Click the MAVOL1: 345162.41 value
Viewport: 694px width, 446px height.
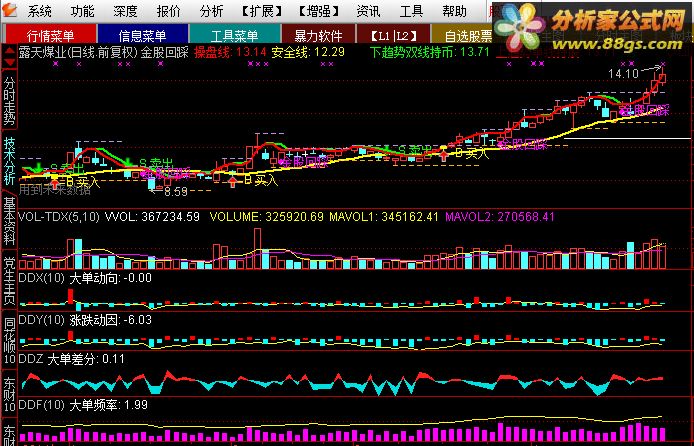pos(384,217)
